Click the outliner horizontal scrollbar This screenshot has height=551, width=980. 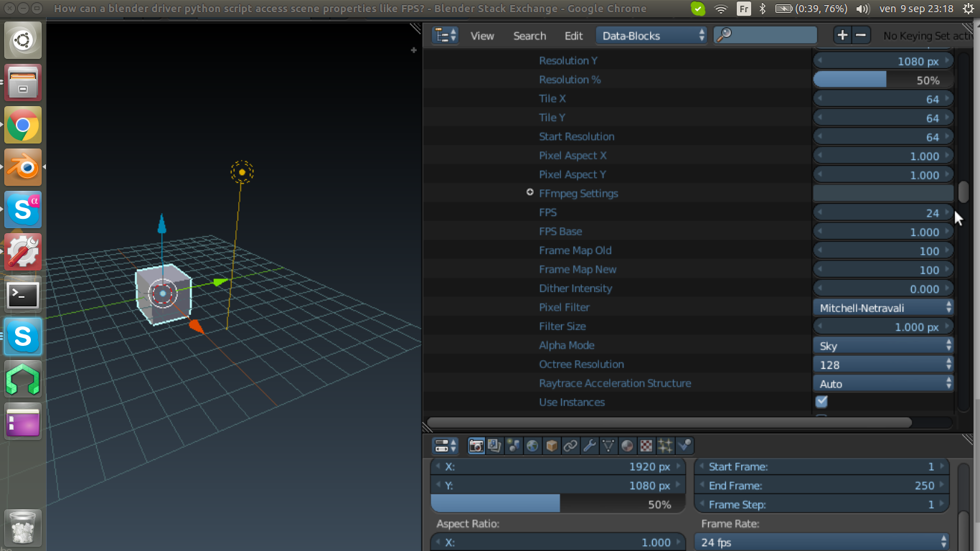point(669,423)
